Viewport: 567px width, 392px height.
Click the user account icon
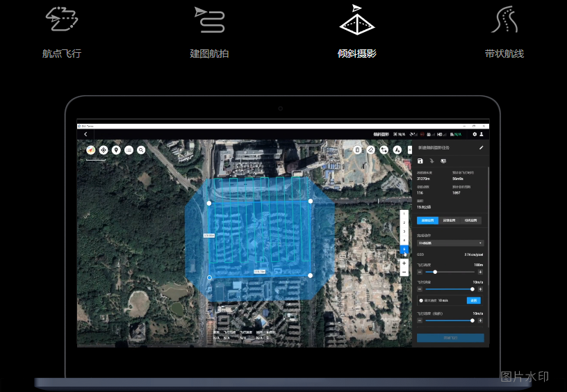click(482, 134)
